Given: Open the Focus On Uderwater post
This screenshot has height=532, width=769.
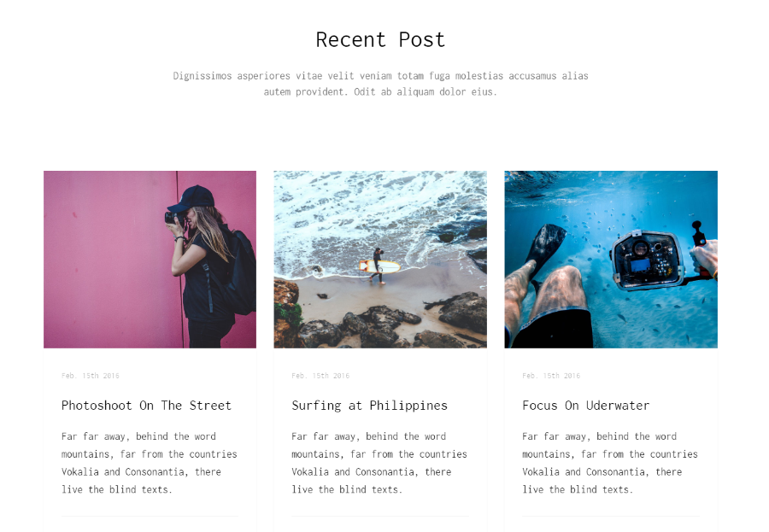Looking at the screenshot, I should (x=585, y=406).
